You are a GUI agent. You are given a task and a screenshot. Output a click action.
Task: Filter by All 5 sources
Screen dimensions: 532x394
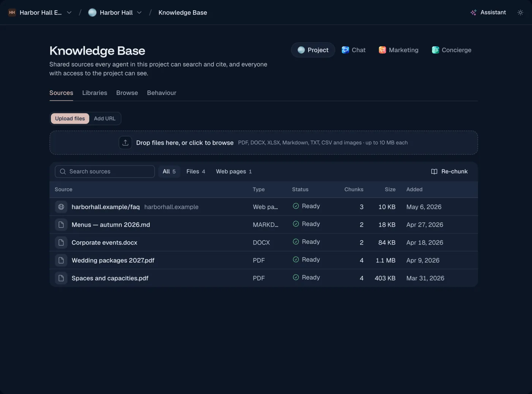[169, 172]
